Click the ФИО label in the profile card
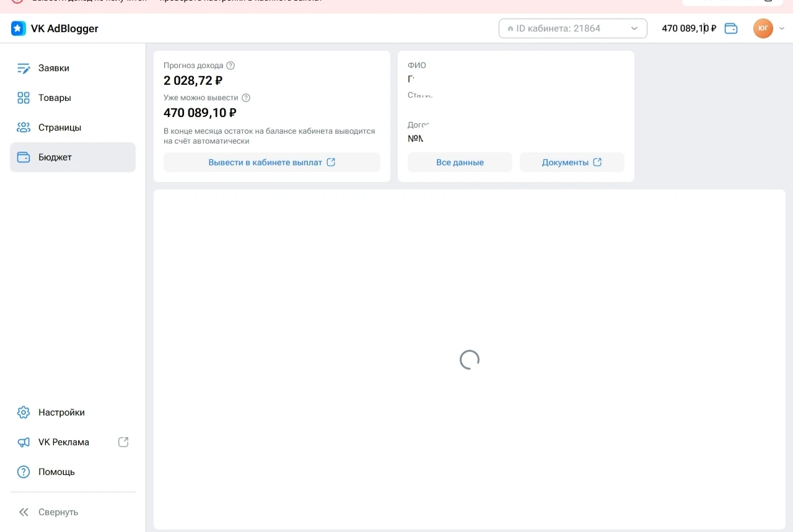This screenshot has width=793, height=532. (x=417, y=66)
